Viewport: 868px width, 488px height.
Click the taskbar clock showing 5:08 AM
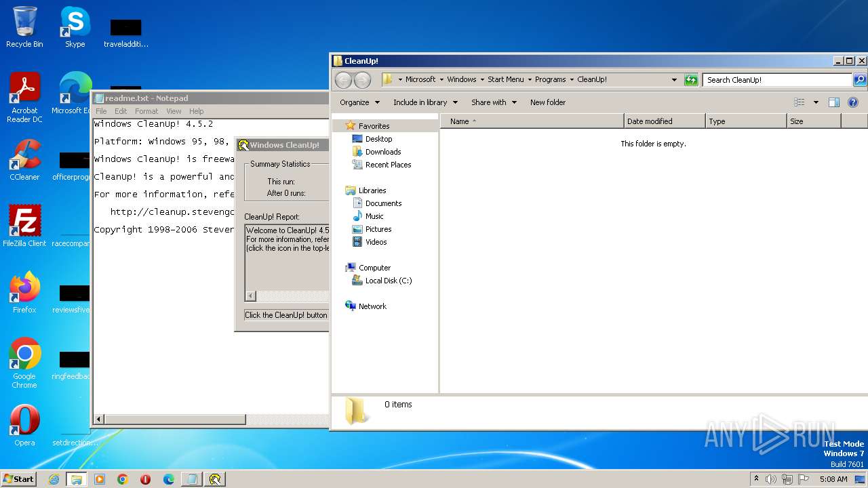[x=833, y=479]
